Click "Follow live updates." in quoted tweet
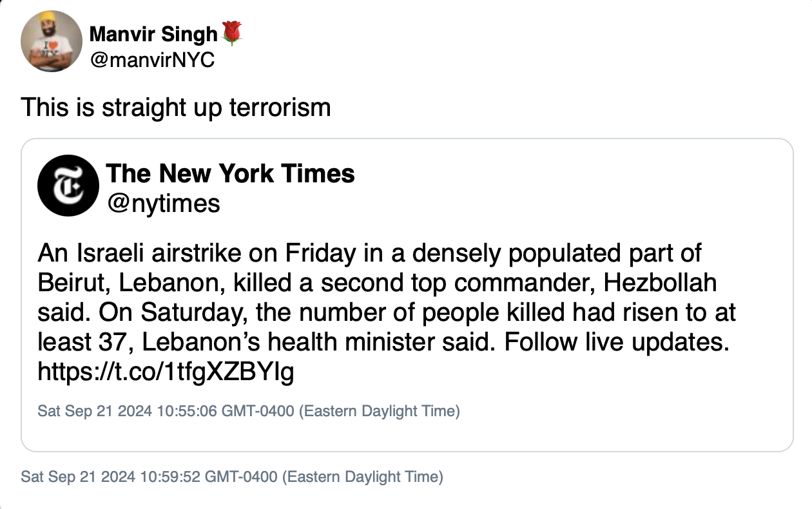 (x=617, y=342)
